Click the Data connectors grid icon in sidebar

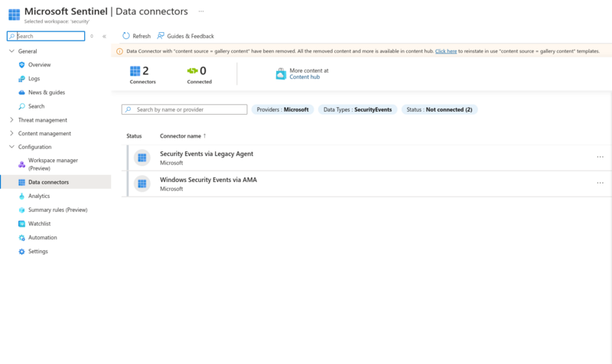point(22,182)
